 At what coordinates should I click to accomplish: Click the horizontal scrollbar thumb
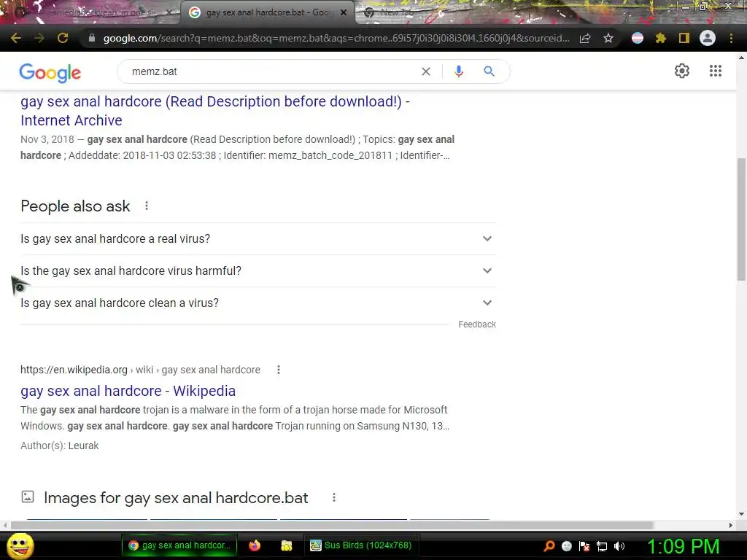332,525
